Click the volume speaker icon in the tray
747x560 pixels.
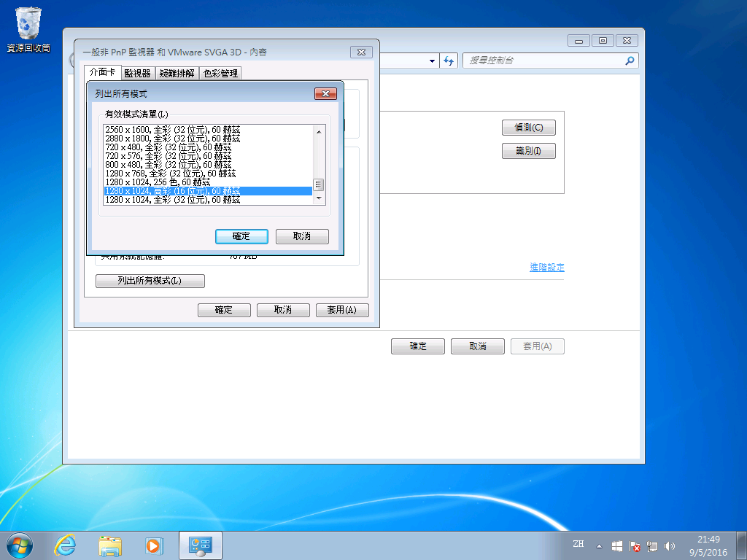click(x=670, y=545)
